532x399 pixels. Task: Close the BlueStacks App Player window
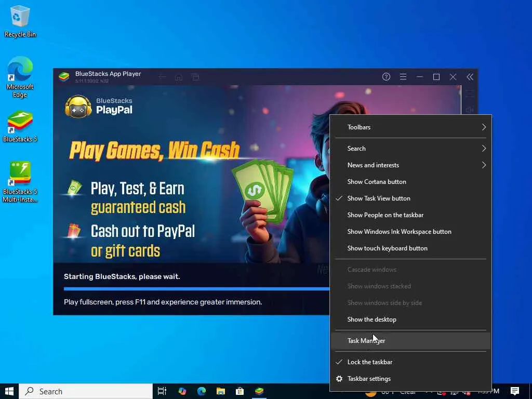click(453, 77)
